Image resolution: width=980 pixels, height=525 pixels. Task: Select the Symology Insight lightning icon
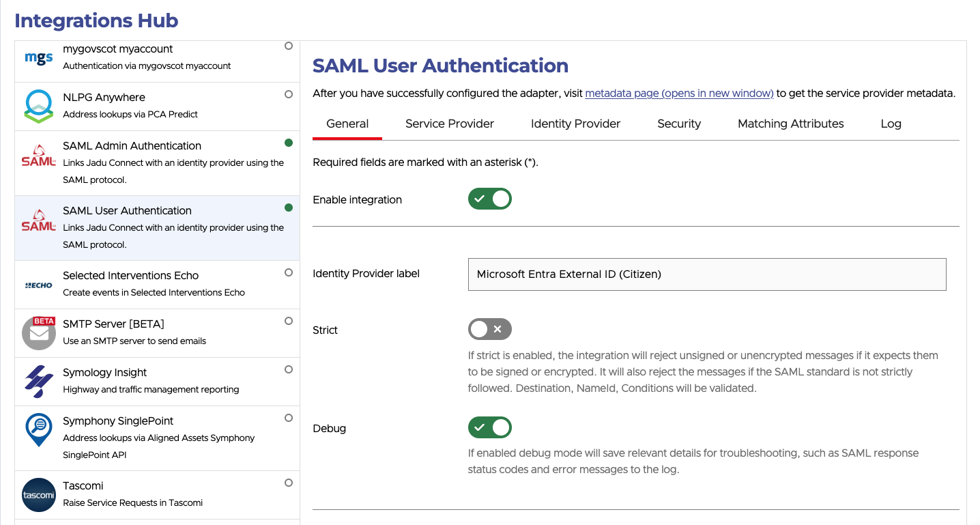[x=38, y=380]
